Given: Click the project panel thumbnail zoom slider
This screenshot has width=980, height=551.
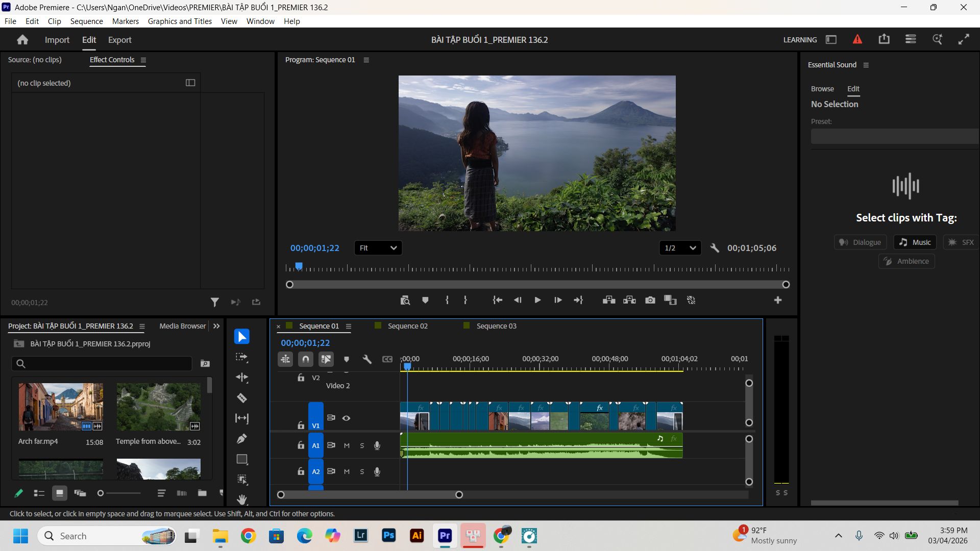Looking at the screenshot, I should [x=119, y=493].
